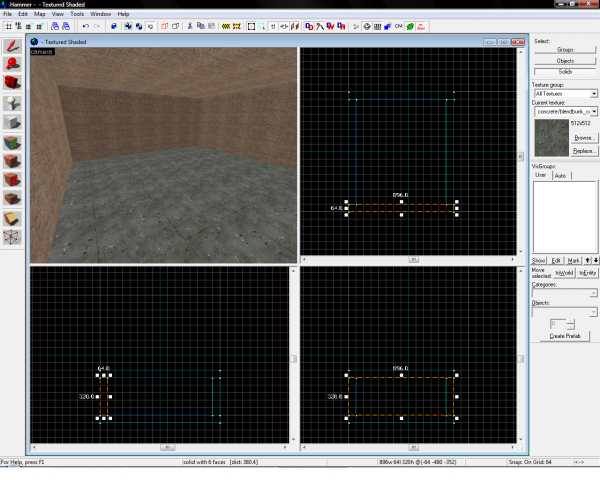The height and width of the screenshot is (480, 600).
Task: Switch selection mode to Objects
Action: pyautogui.click(x=564, y=61)
